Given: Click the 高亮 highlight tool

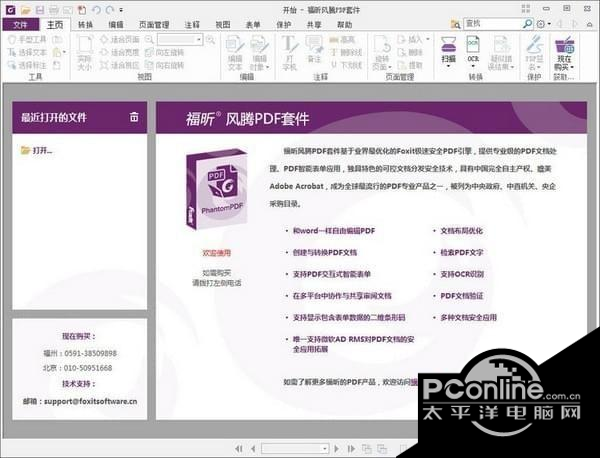Looking at the screenshot, I should coord(342,39).
